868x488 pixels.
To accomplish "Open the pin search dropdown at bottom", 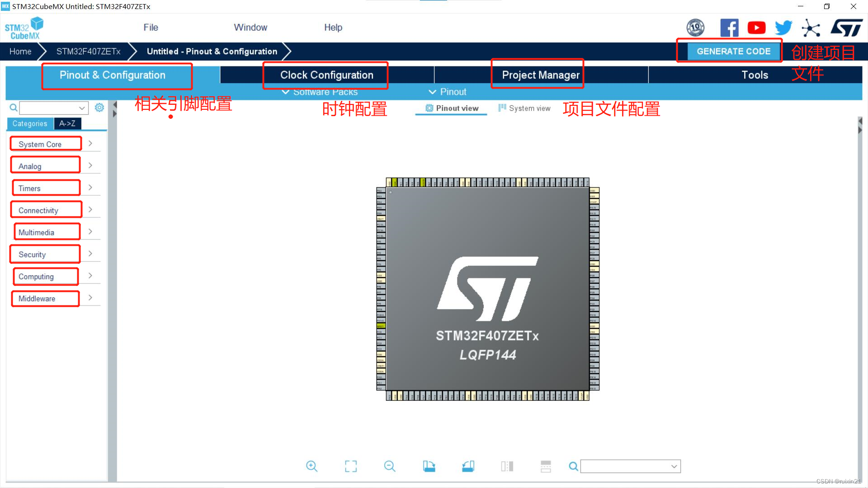I will click(674, 466).
